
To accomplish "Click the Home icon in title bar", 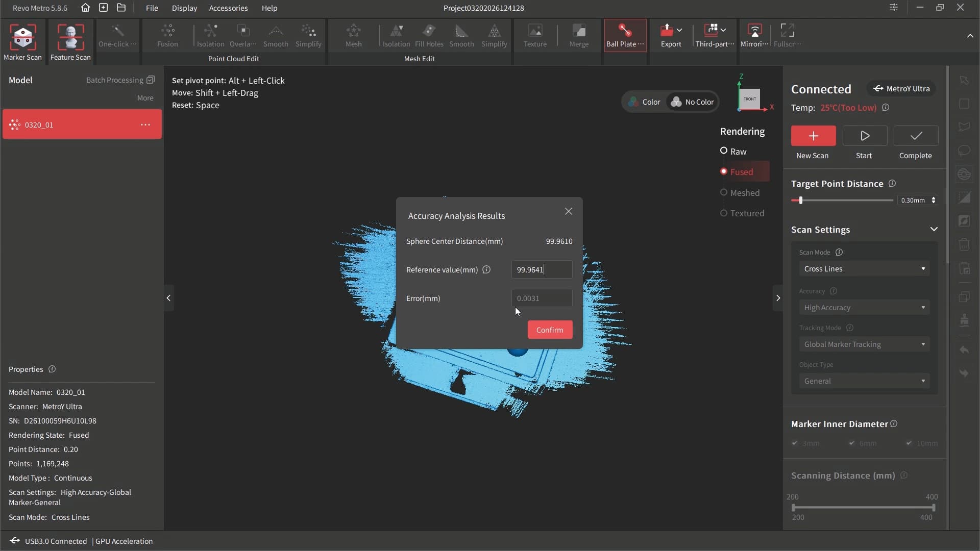I will pyautogui.click(x=85, y=8).
